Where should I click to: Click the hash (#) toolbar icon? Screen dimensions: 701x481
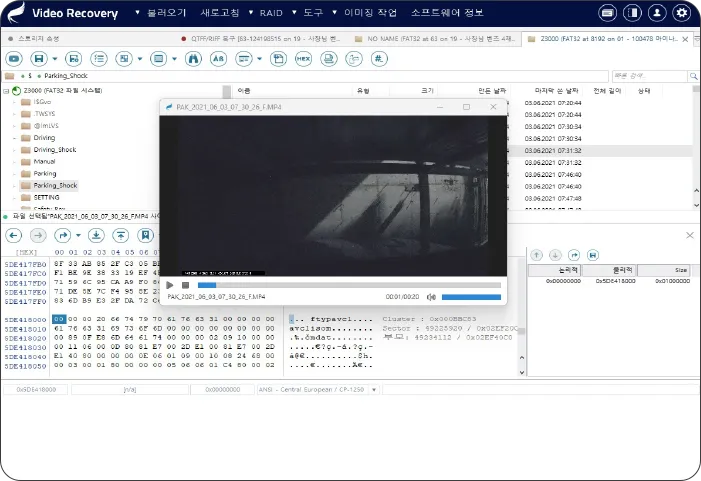tap(379, 59)
